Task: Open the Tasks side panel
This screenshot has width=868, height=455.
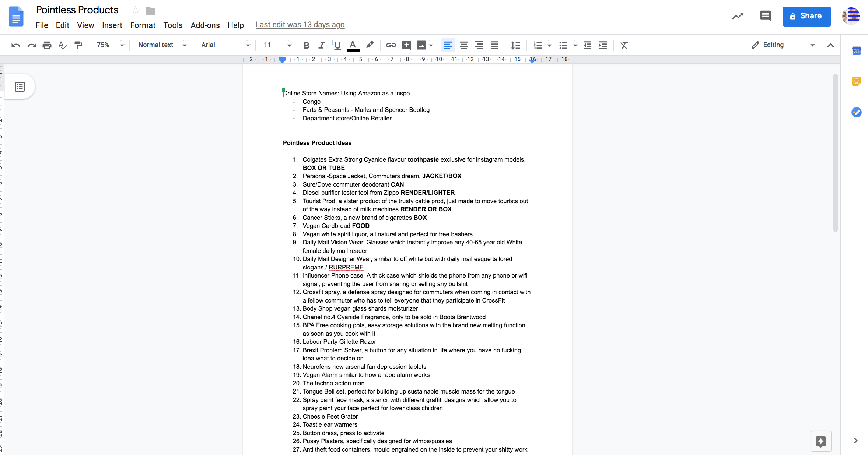Action: click(x=857, y=112)
